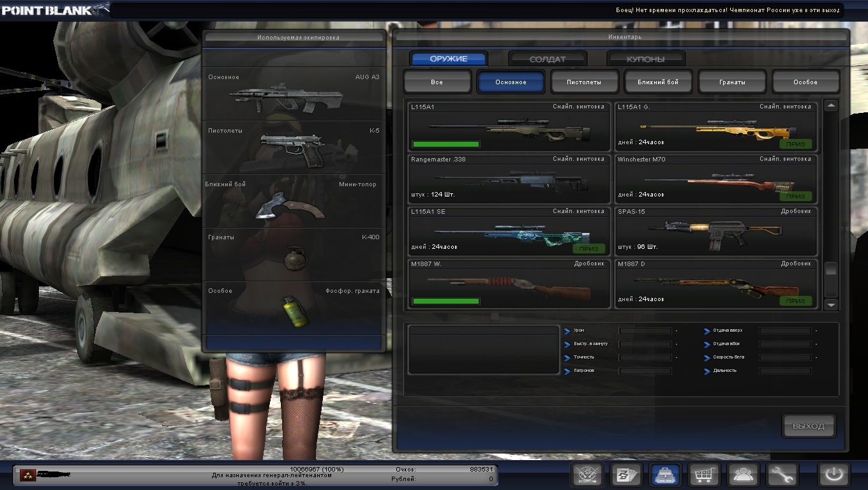Image resolution: width=868 pixels, height=490 pixels.
Task: Filter inventory by Гранаты
Action: [x=732, y=82]
